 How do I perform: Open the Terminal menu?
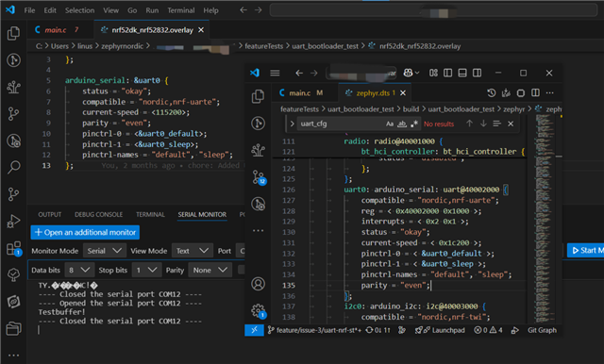180,10
